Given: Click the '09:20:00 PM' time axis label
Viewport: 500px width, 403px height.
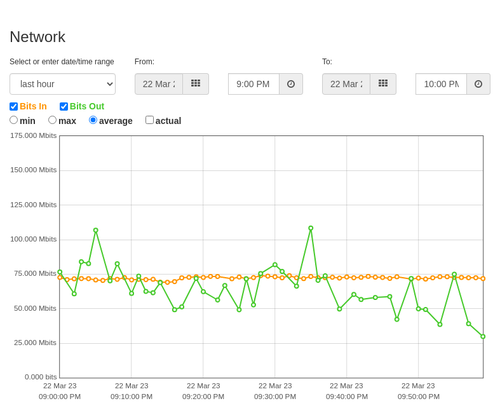Looking at the screenshot, I should (203, 397).
